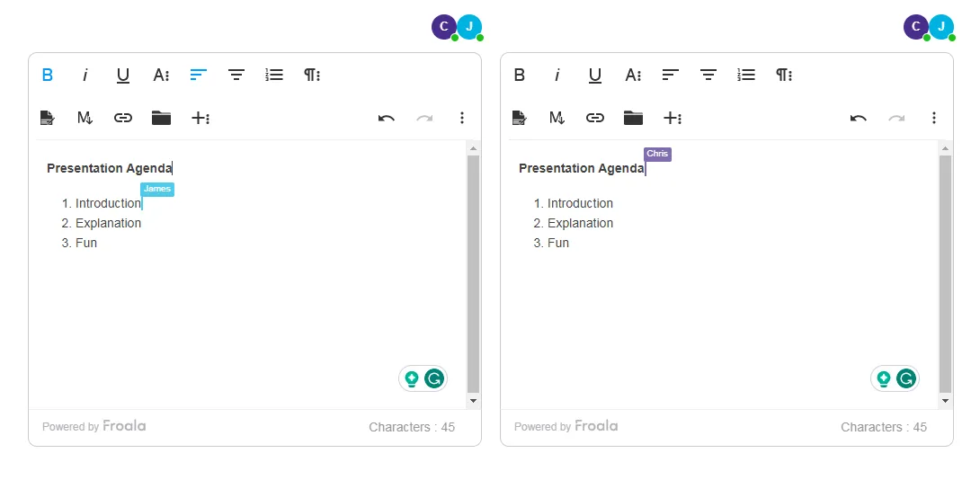Click the "Explanation" list item in right editor
980x480 pixels.
coord(580,223)
